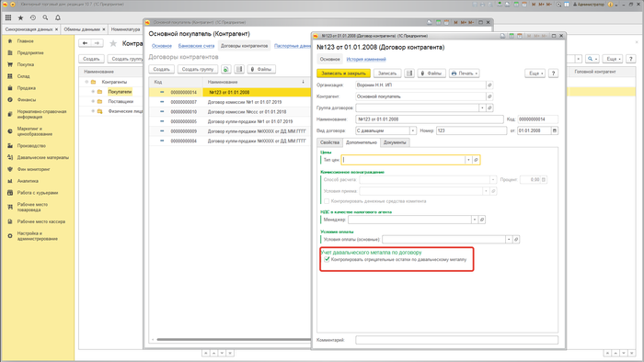Select Договор комиссии №1 от 01.07.2019 row
The width and height of the screenshot is (644, 362).
tap(230, 102)
